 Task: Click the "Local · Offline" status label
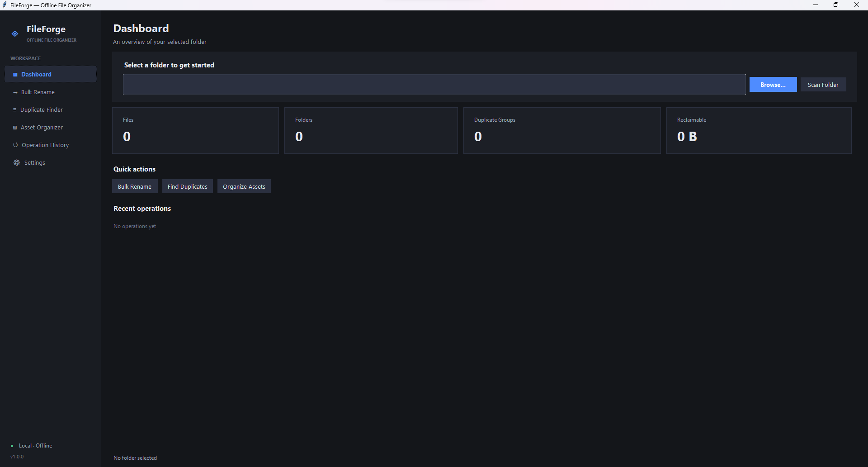(35, 446)
